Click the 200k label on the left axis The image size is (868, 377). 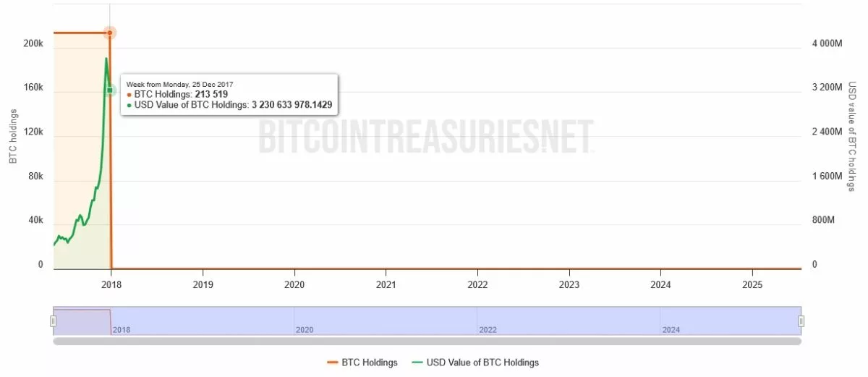33,44
